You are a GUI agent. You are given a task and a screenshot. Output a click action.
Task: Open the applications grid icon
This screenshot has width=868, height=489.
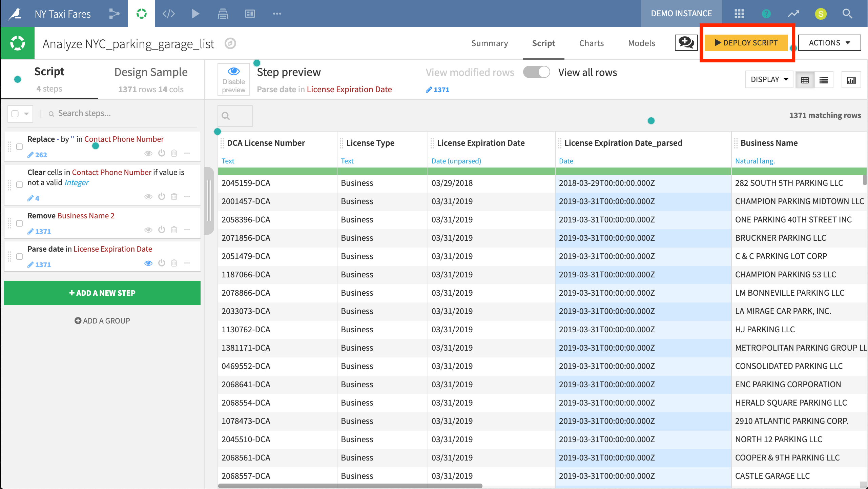tap(739, 14)
